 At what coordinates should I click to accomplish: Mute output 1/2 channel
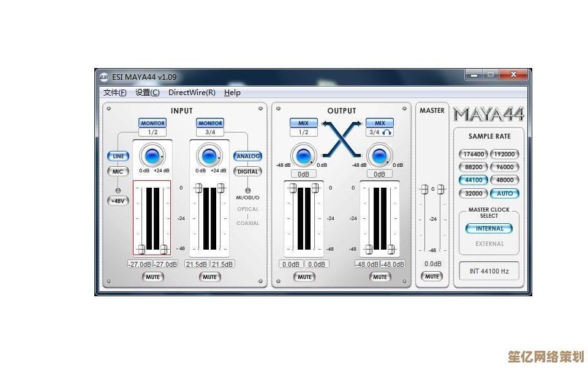(x=304, y=277)
